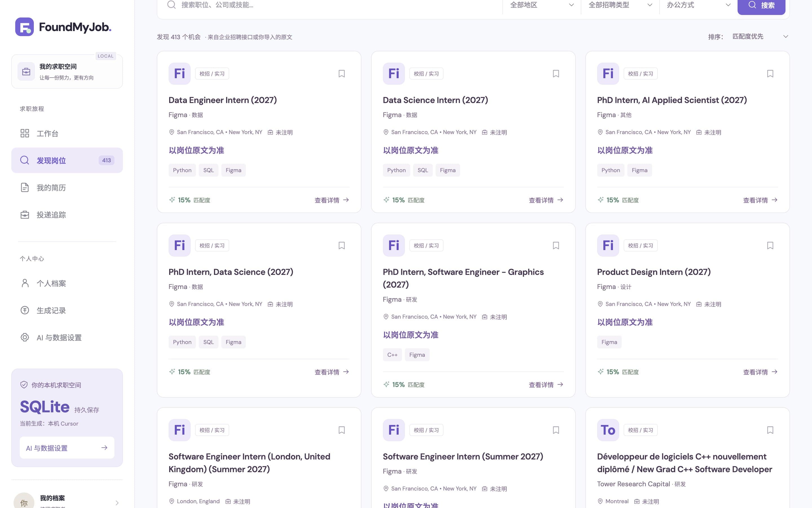Bookmark PhD Intern, AI Applied Scientist job
812x508 pixels.
click(x=770, y=74)
